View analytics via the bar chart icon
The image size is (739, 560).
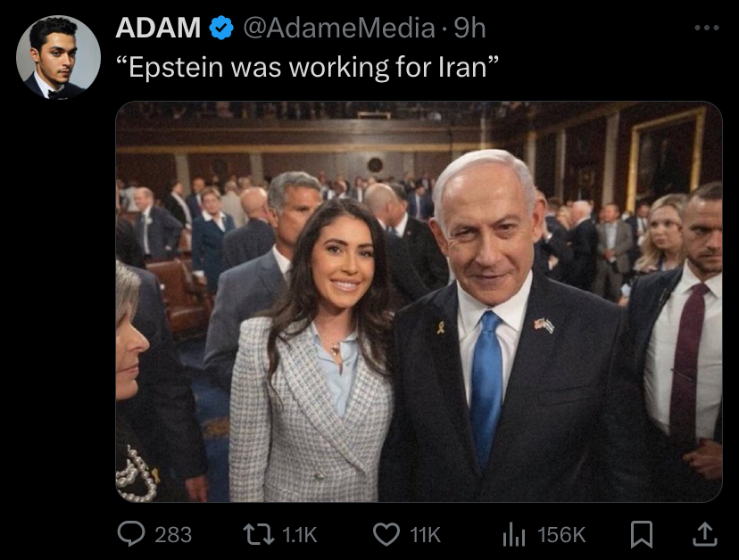(x=514, y=535)
